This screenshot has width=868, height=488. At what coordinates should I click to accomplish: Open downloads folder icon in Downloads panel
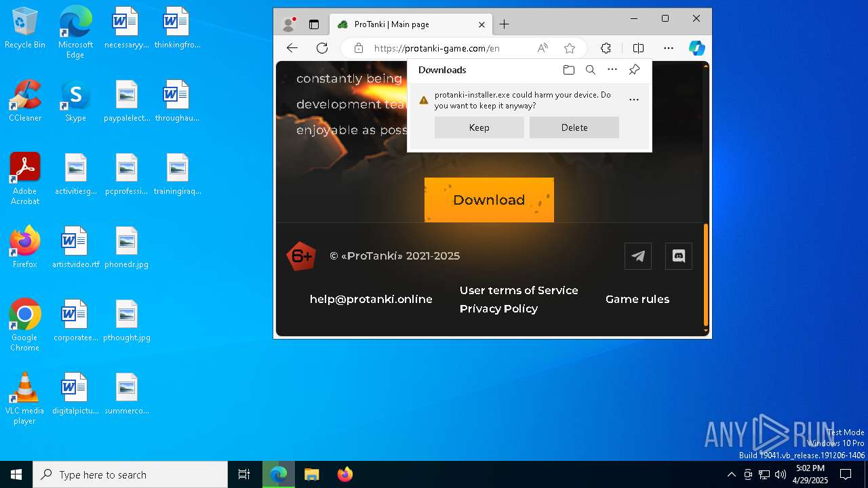point(569,70)
